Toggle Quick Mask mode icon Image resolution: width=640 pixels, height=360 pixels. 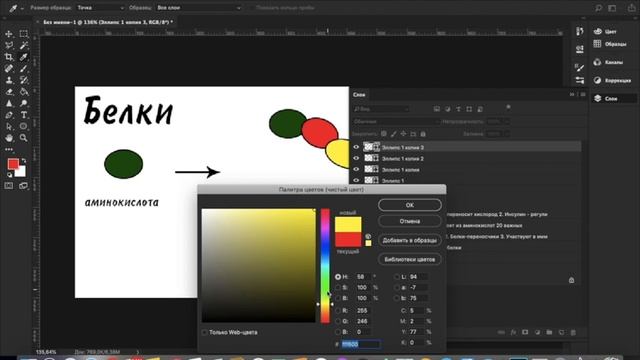click(x=9, y=186)
